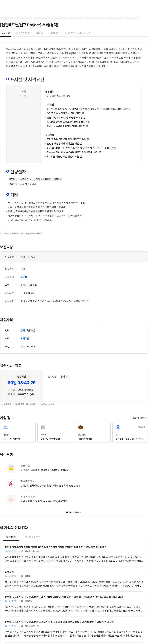Screen dimensions: 148x644
Task: Open IT 개발자 전문 채용관 link
Action: pos(76,33)
